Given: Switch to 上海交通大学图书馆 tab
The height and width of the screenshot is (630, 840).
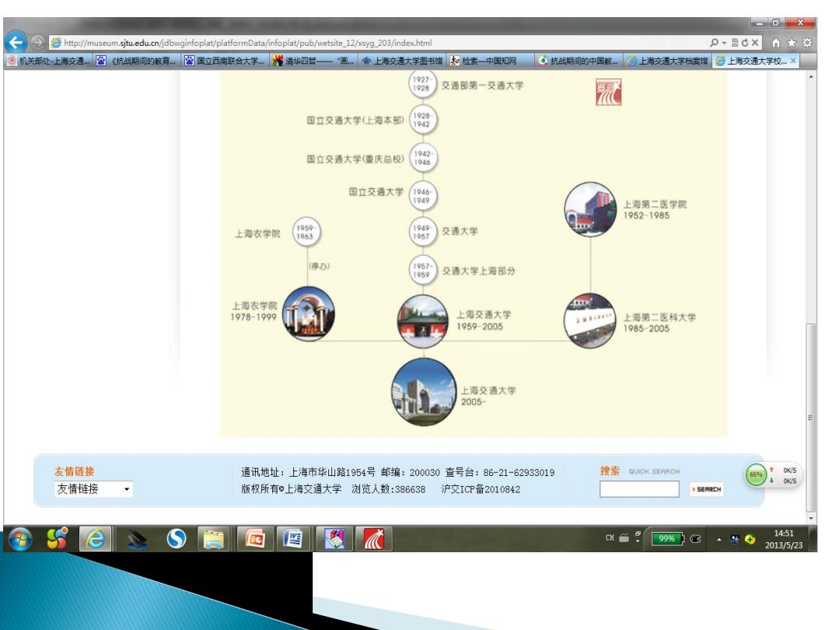Looking at the screenshot, I should (x=402, y=61).
